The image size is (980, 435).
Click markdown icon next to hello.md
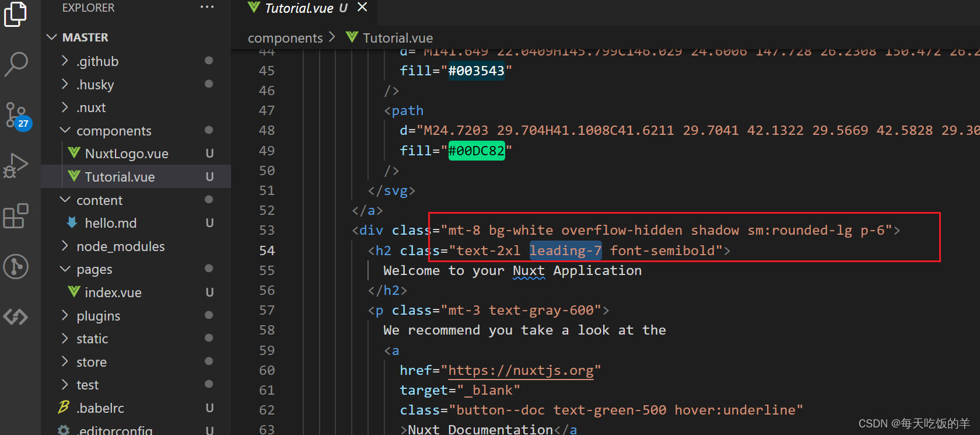pos(72,222)
